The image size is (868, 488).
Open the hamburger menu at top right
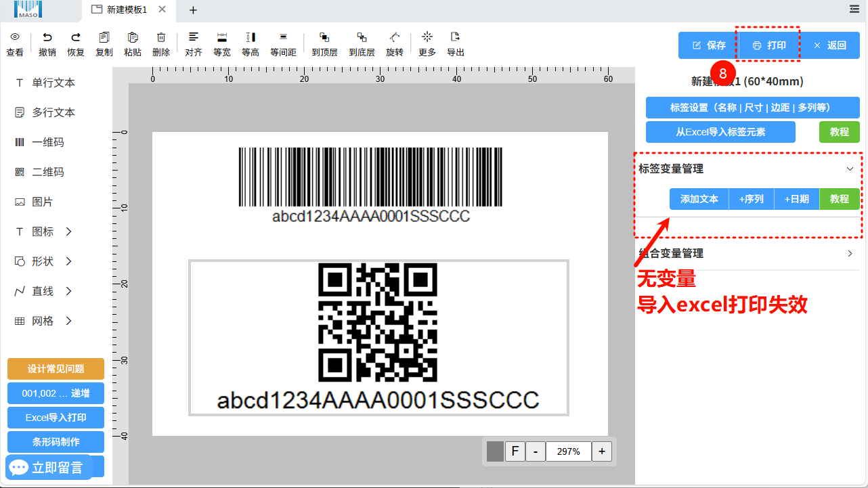click(854, 9)
